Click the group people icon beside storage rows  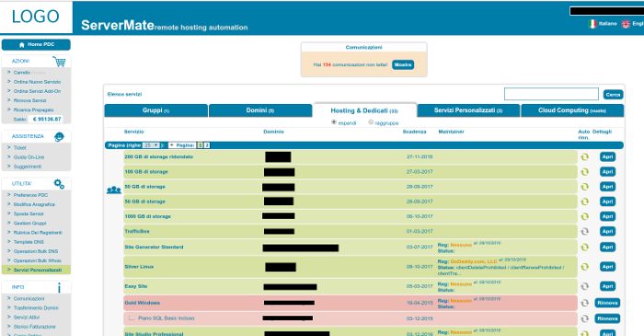pos(114,190)
